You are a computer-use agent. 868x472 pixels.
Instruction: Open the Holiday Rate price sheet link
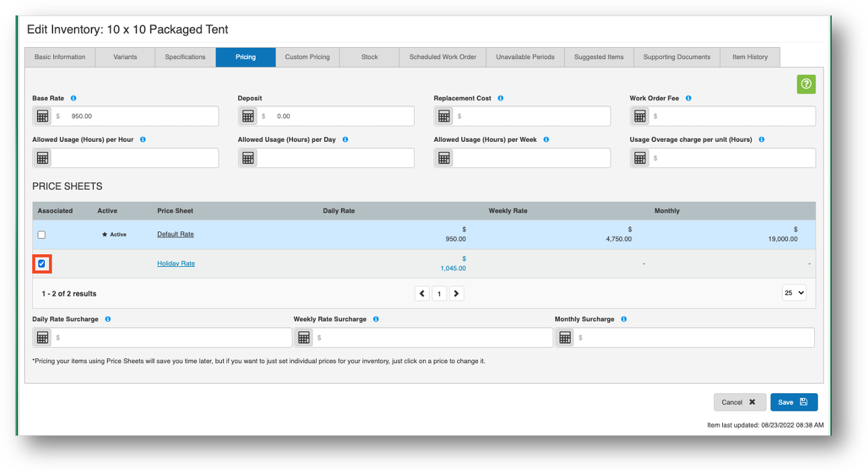[176, 264]
